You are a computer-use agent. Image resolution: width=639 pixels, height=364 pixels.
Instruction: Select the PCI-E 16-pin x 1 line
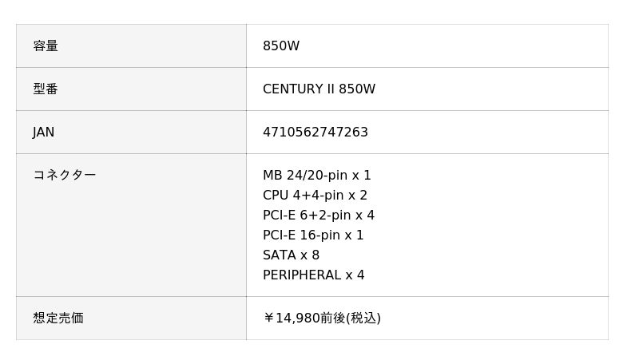coord(313,235)
